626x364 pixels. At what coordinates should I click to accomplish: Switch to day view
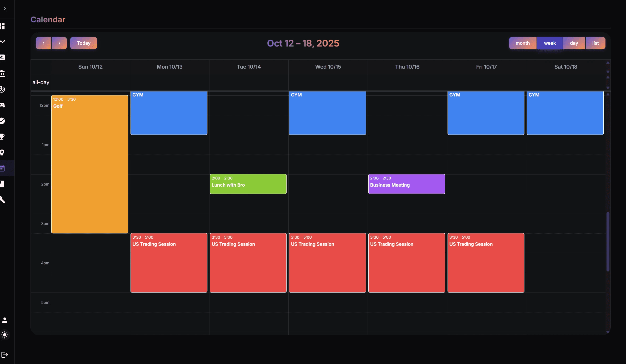pos(574,43)
